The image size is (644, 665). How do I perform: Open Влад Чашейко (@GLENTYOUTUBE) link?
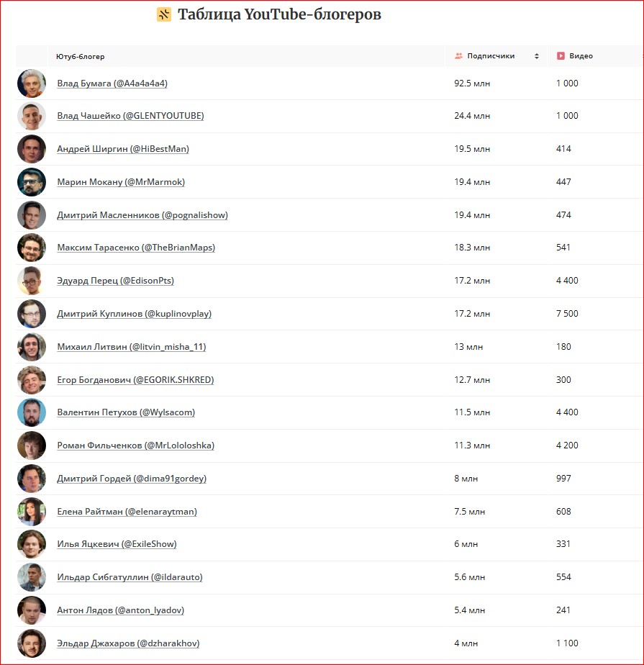[x=130, y=116]
